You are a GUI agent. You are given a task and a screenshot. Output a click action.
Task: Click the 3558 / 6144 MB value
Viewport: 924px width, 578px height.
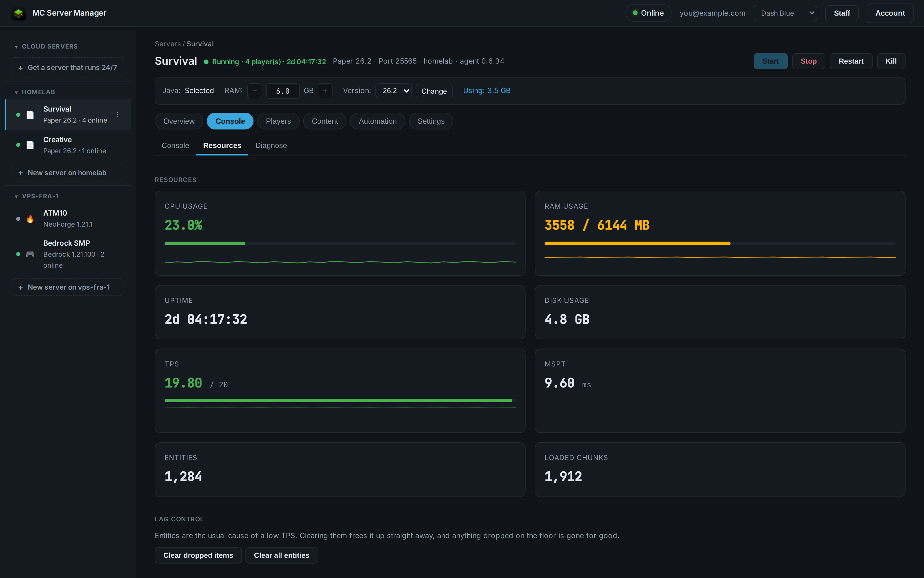597,225
